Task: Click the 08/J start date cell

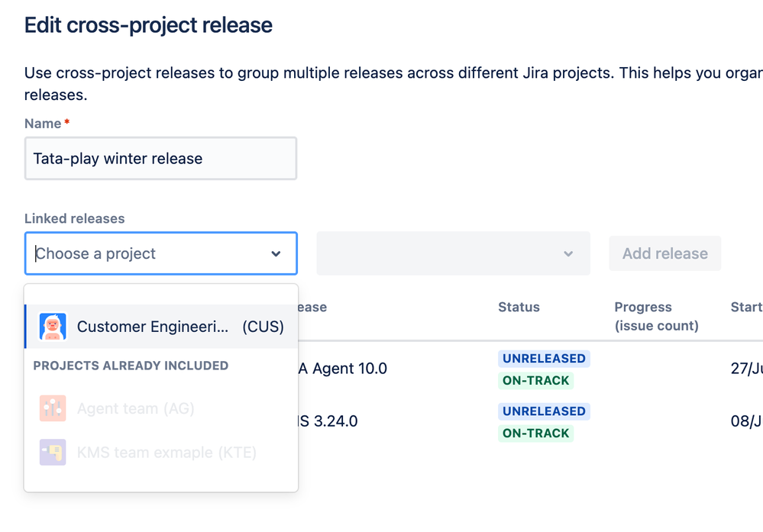Action: 746,421
